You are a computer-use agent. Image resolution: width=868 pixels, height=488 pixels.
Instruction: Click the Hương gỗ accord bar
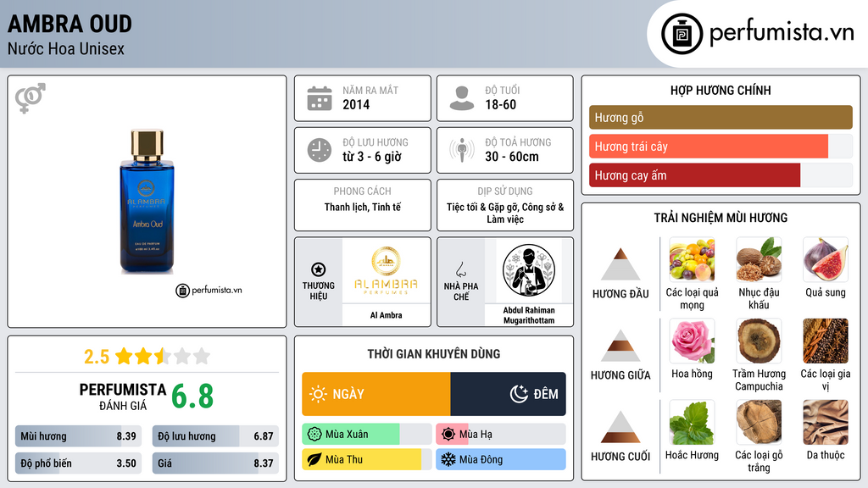coord(721,117)
